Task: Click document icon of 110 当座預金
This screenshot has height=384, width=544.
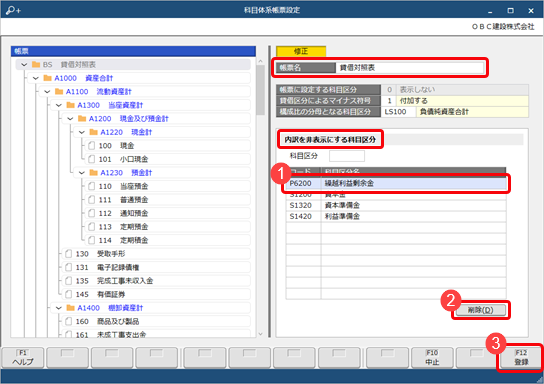Action: [x=92, y=186]
